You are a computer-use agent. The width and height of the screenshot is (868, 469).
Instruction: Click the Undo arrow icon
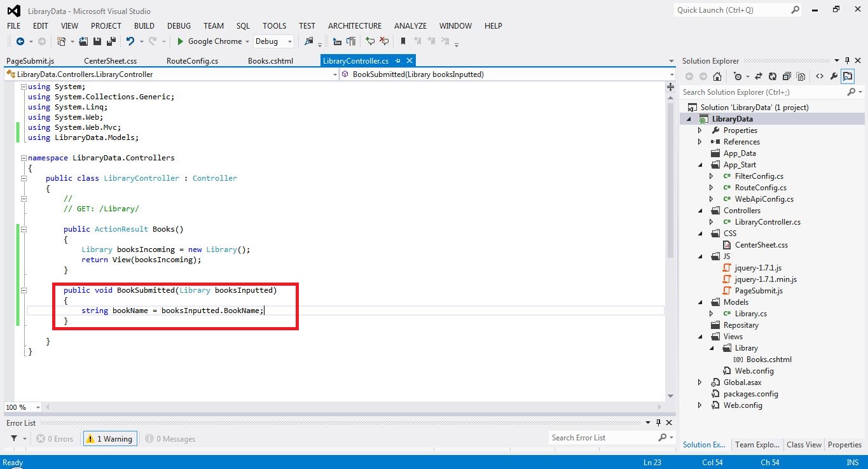[x=130, y=41]
